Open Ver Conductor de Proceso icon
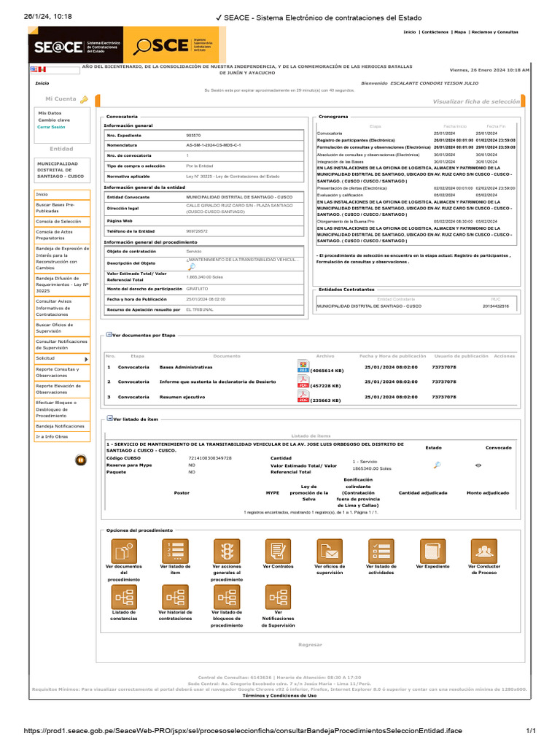 click(x=484, y=551)
